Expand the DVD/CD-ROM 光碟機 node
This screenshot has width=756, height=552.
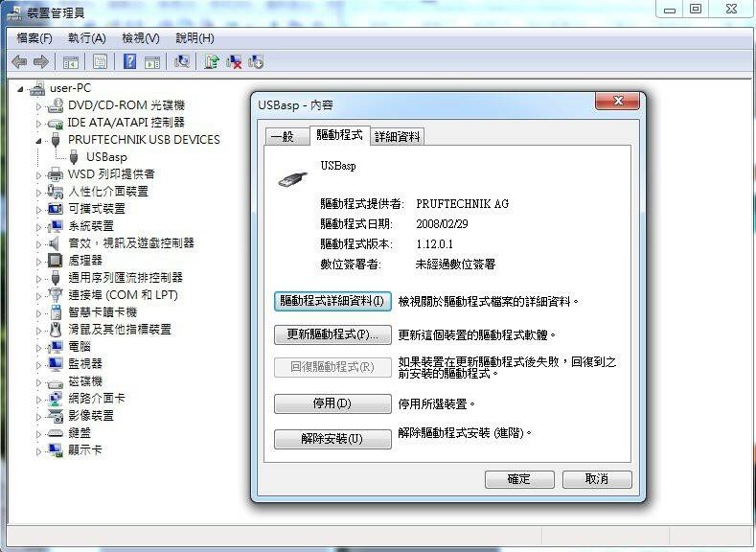(x=39, y=105)
